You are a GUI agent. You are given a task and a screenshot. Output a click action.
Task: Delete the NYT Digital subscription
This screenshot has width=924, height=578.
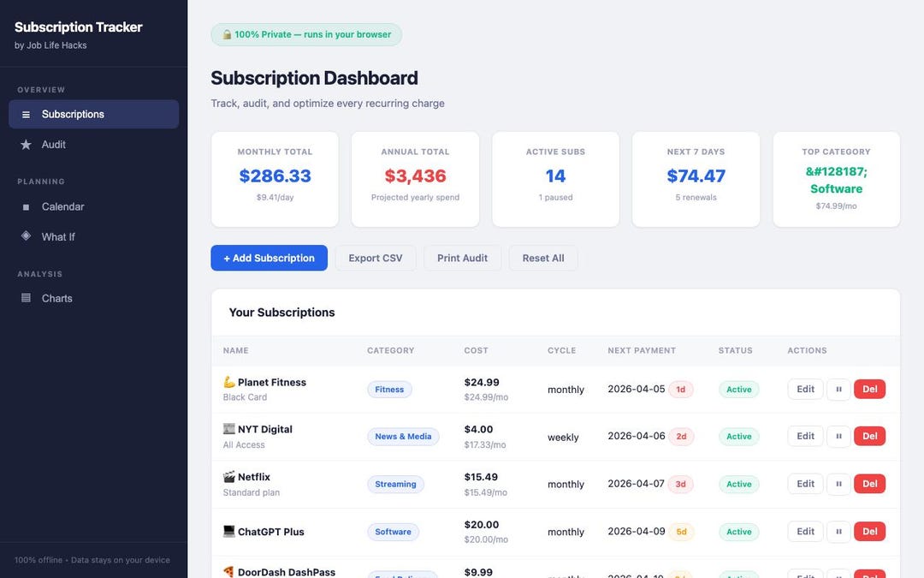coord(870,437)
